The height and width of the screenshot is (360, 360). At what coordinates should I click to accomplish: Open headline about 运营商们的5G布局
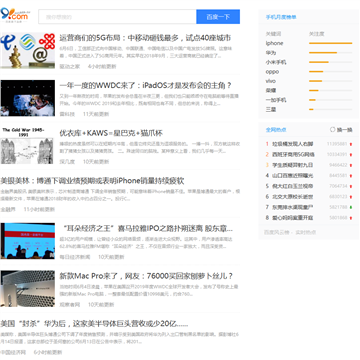(145, 38)
